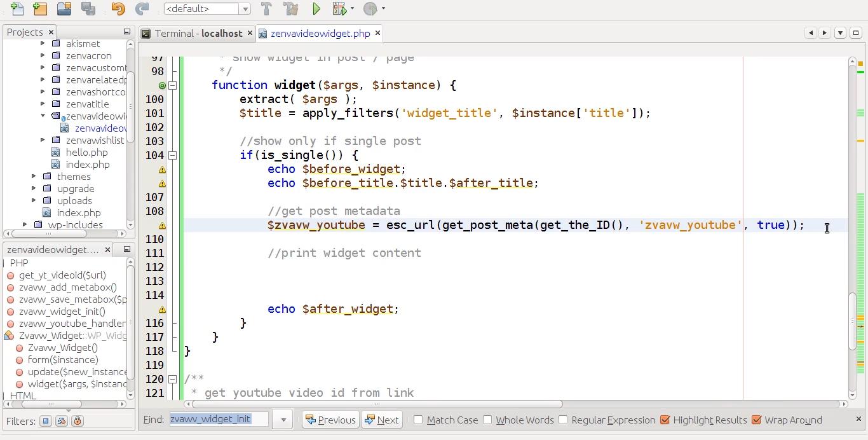The width and height of the screenshot is (868, 440).
Task: Minimize the Projects panel
Action: [126, 32]
